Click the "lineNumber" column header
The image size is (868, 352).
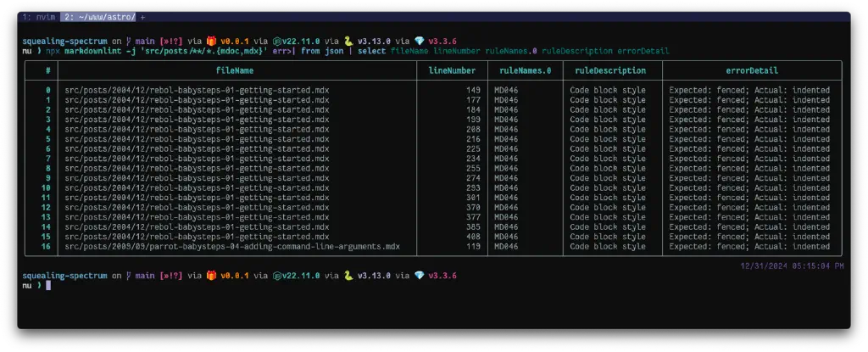(x=452, y=70)
